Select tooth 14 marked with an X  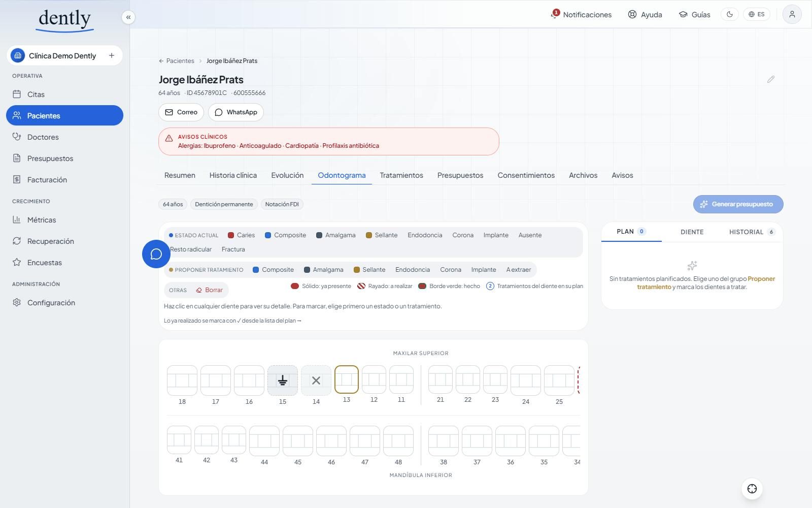[316, 380]
